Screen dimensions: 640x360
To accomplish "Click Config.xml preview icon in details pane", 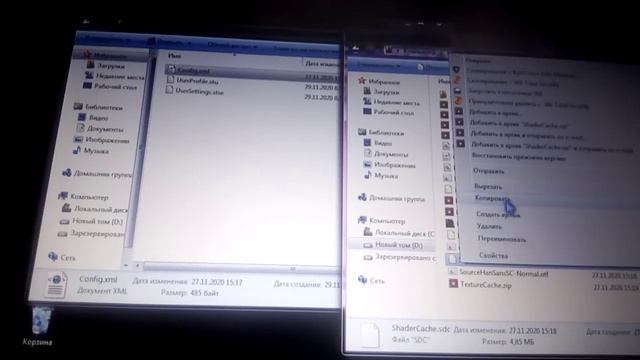I will [x=56, y=284].
